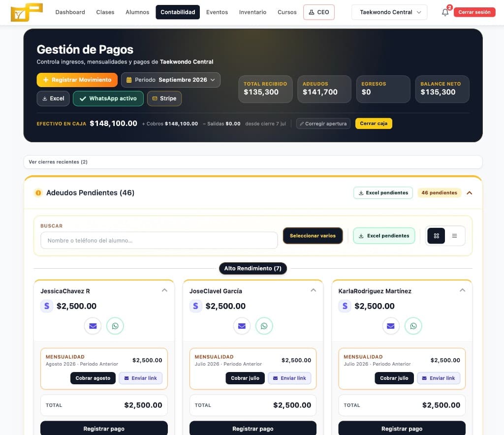The height and width of the screenshot is (435, 504).
Task: Click the yellow Cerrar caja button
Action: click(x=374, y=124)
